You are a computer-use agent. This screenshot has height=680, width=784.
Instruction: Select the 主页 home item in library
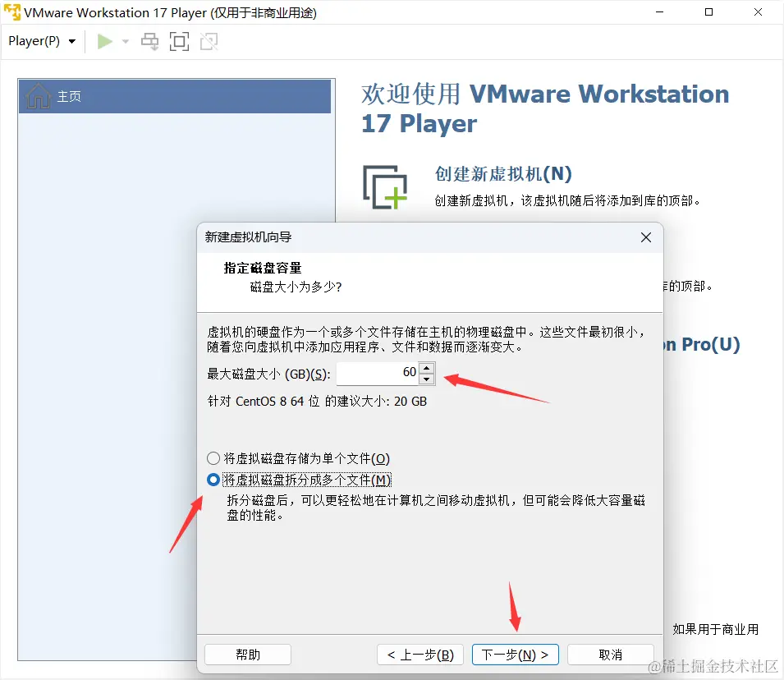coord(175,96)
